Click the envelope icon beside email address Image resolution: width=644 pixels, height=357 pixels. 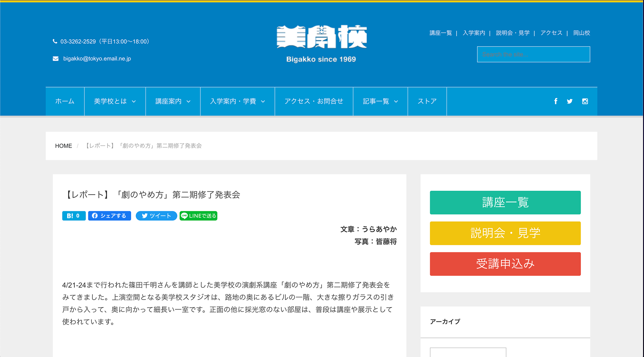point(56,58)
